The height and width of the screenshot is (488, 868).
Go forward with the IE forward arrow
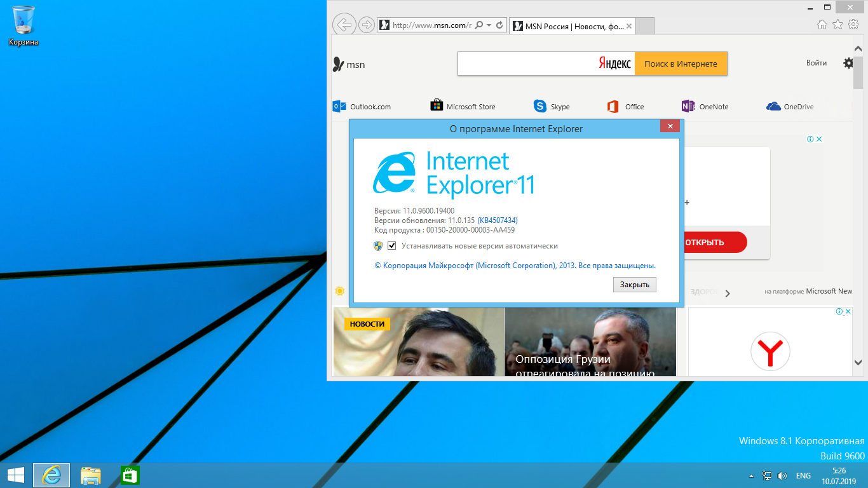pos(367,25)
